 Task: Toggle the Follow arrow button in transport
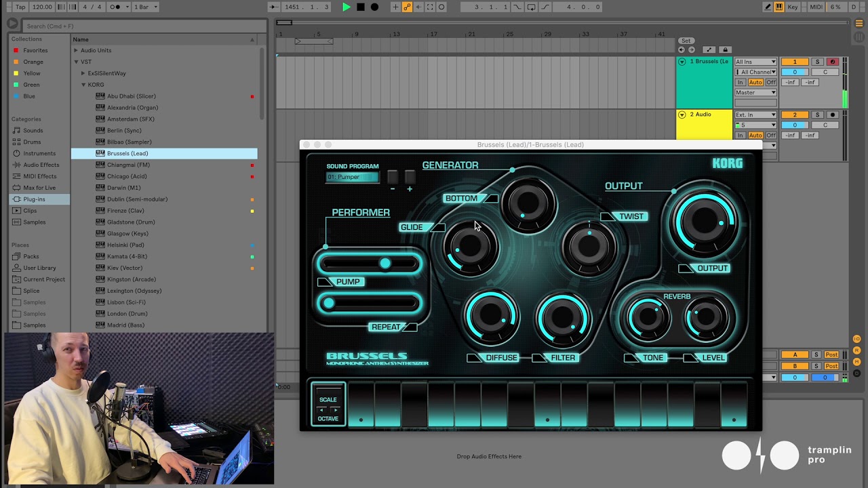(x=273, y=7)
